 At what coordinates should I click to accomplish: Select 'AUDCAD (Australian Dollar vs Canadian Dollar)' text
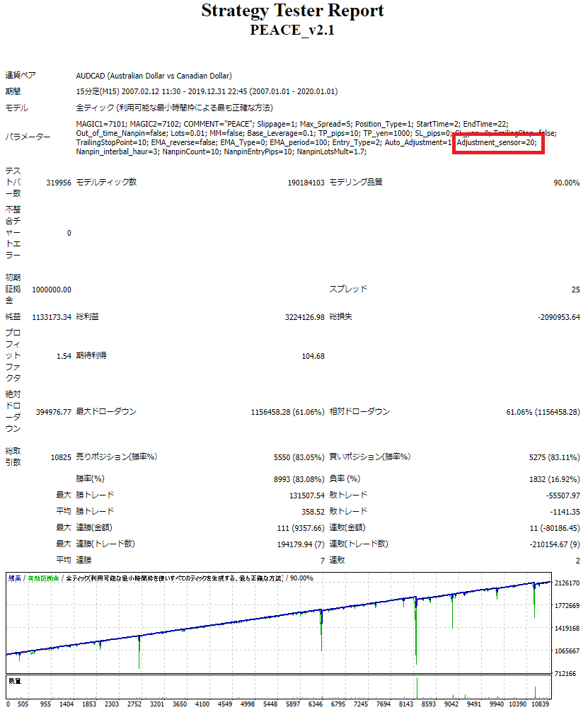(x=154, y=76)
